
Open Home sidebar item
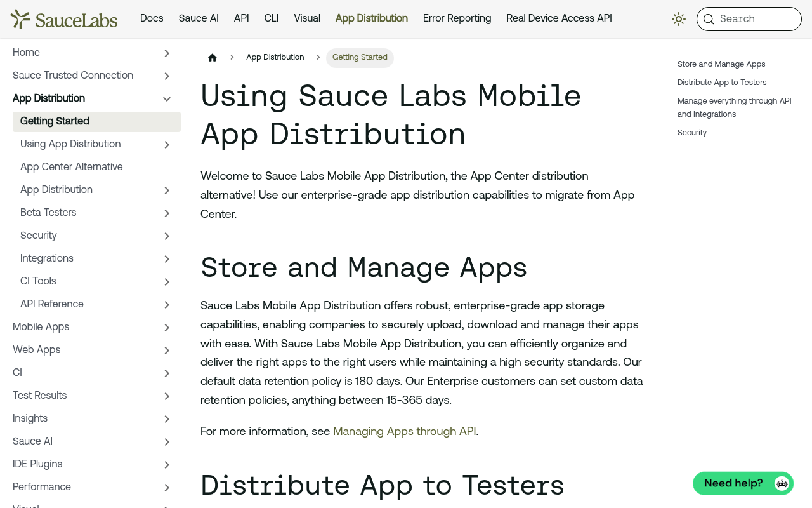click(26, 53)
